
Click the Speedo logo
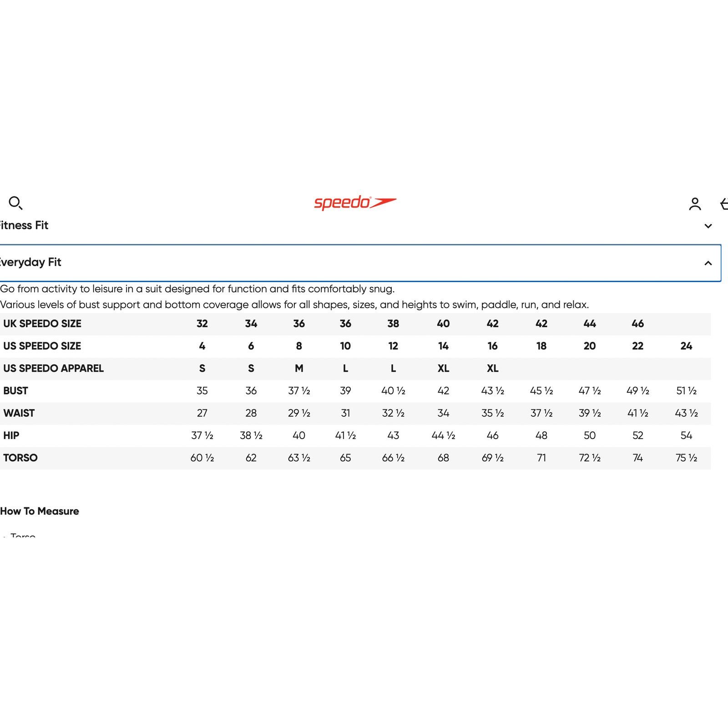(x=355, y=202)
